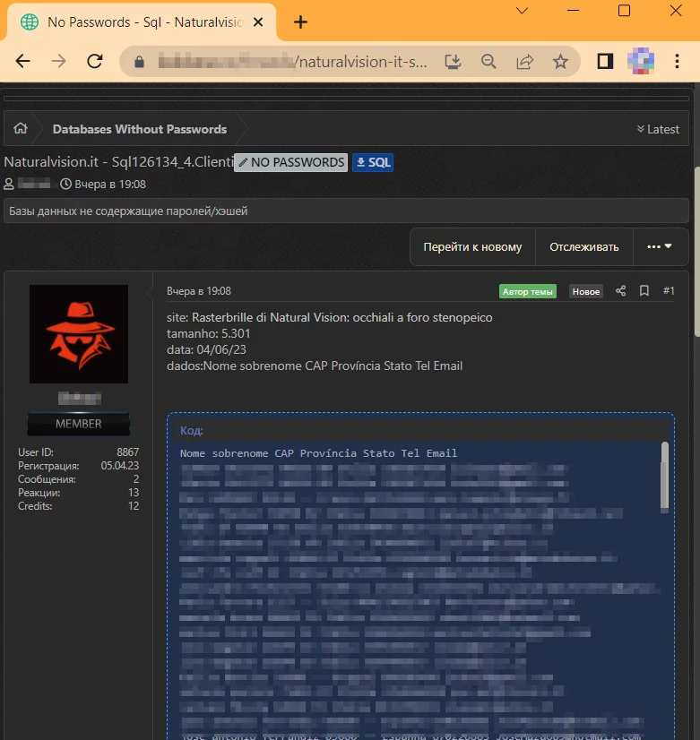Viewport: 700px width, 740px height.
Task: Click the 'Перейти к новому' button
Action: (x=472, y=247)
